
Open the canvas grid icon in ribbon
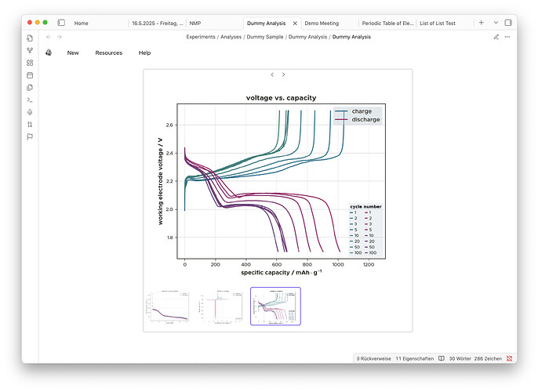point(30,63)
